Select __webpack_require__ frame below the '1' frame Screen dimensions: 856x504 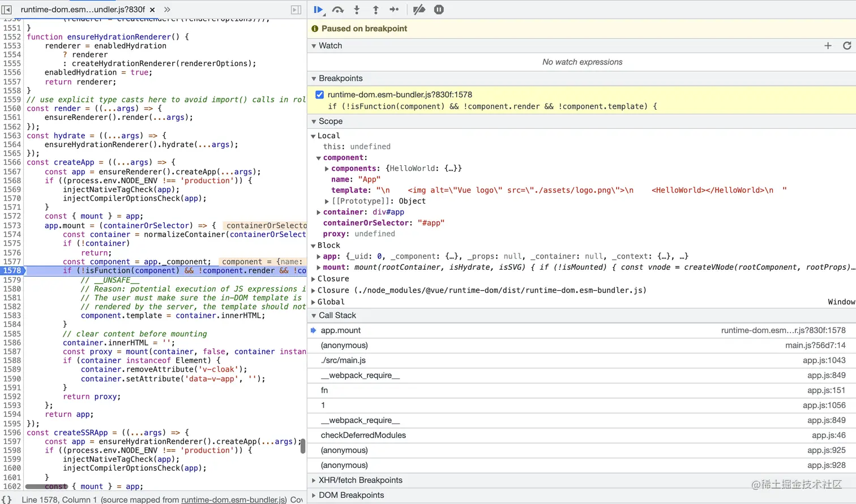tap(581, 420)
